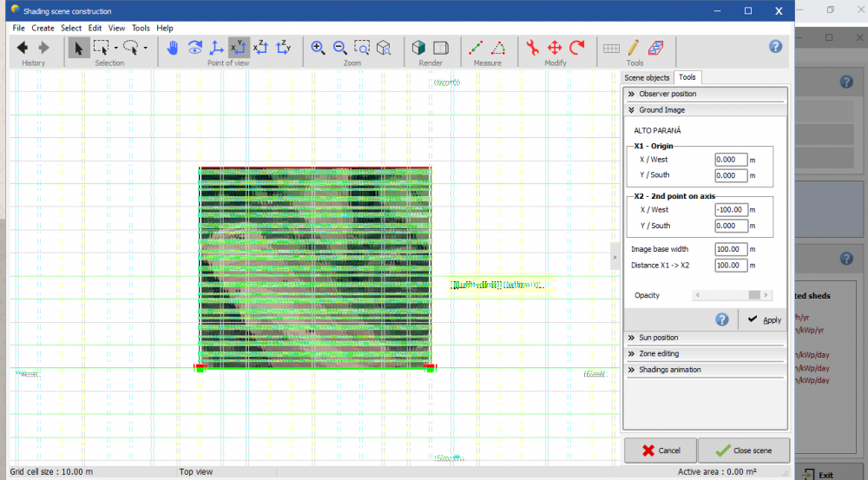Screen dimensions: 868x480
Task: Activate the hand pan tool
Action: coord(173,48)
